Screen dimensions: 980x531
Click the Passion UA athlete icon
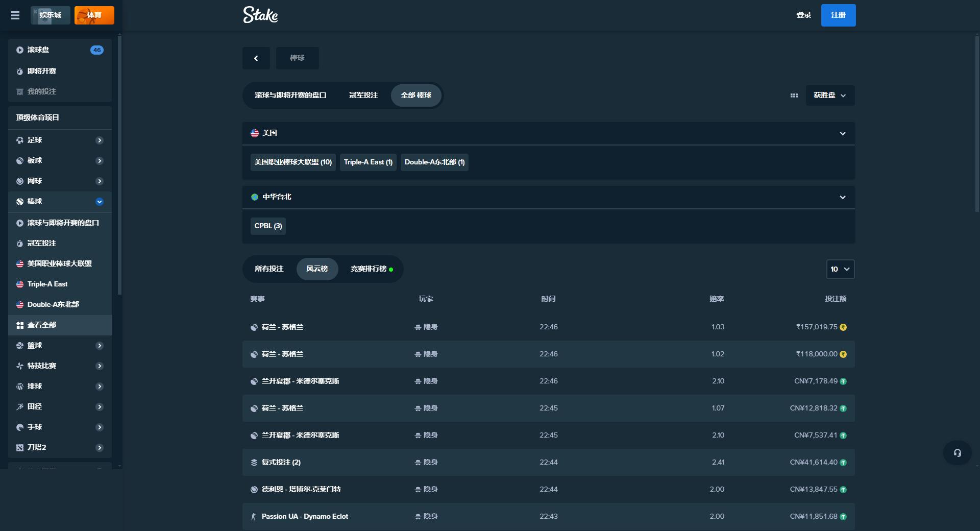(x=254, y=517)
